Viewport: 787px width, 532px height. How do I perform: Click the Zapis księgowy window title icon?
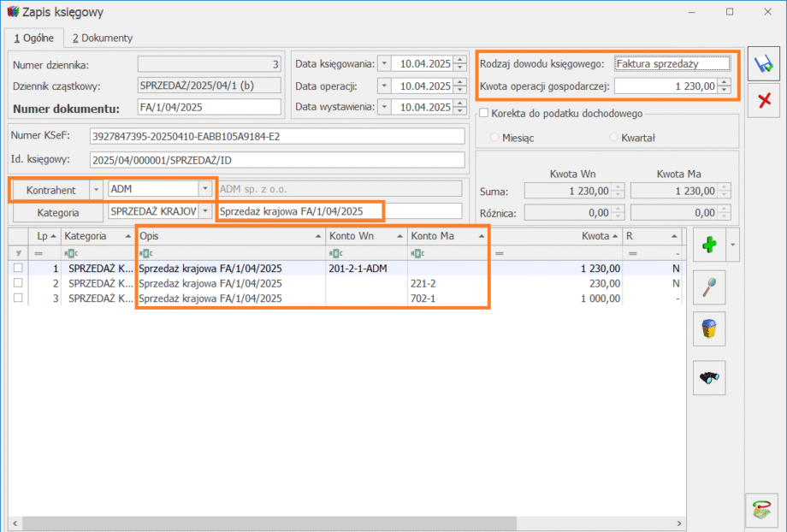click(x=12, y=12)
